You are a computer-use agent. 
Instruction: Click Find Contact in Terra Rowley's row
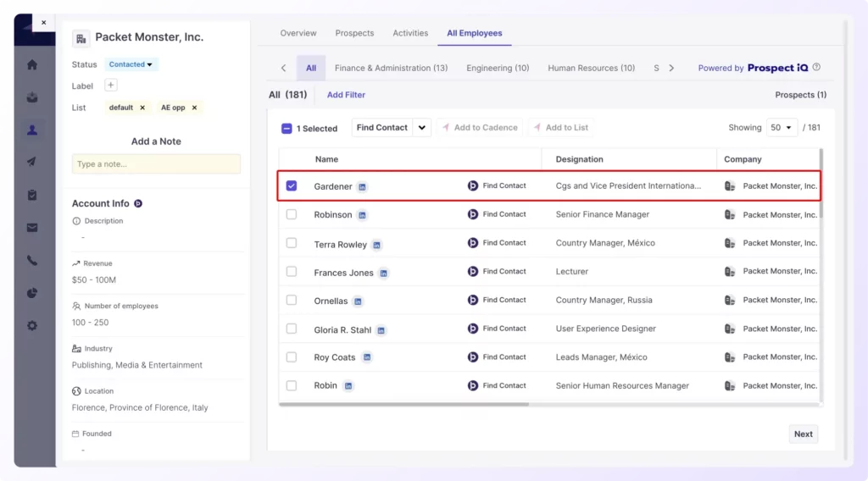click(x=497, y=243)
